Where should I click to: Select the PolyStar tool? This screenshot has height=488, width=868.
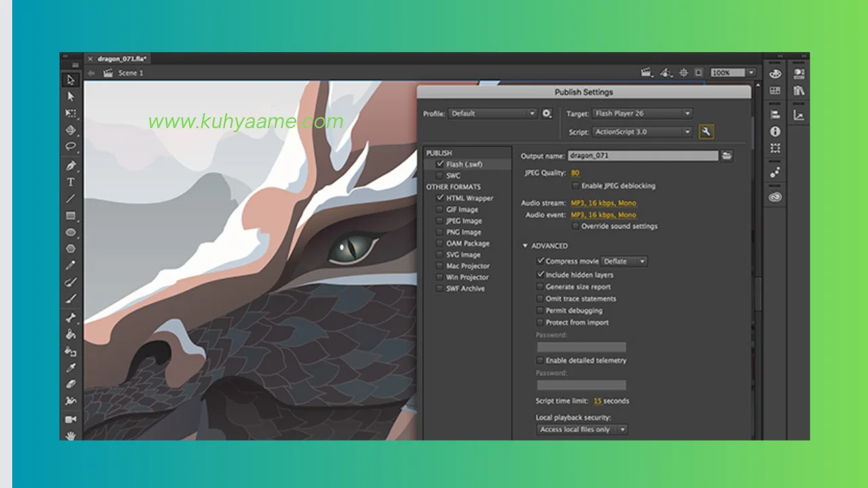coord(71,249)
